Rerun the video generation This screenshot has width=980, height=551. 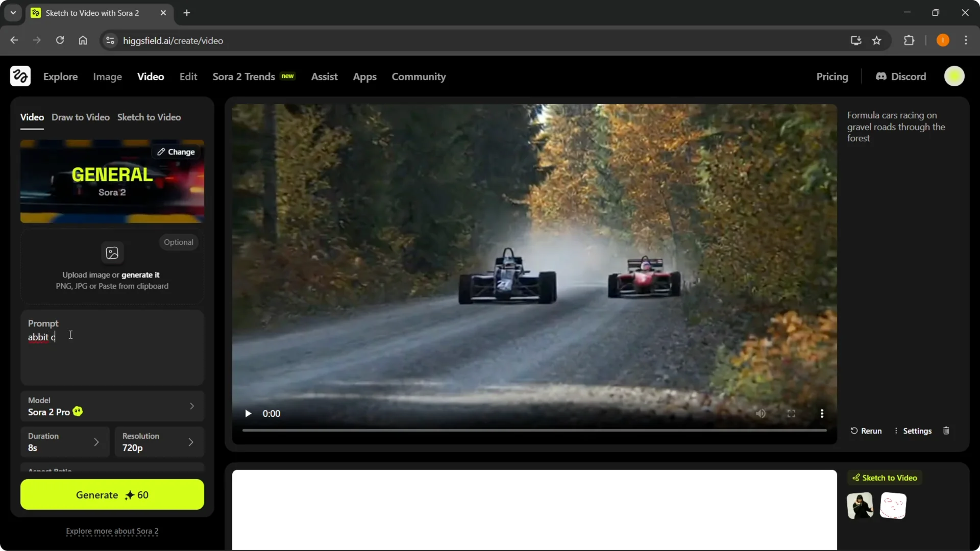tap(866, 431)
